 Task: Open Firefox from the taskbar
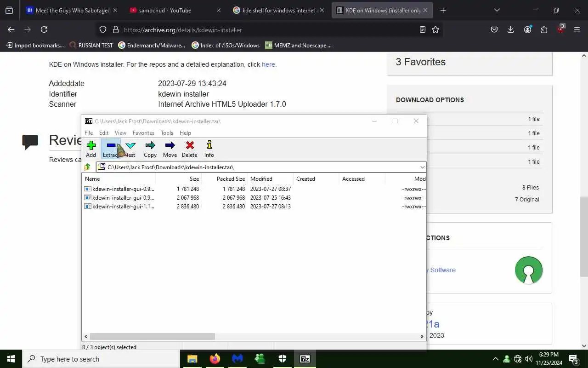(215, 359)
